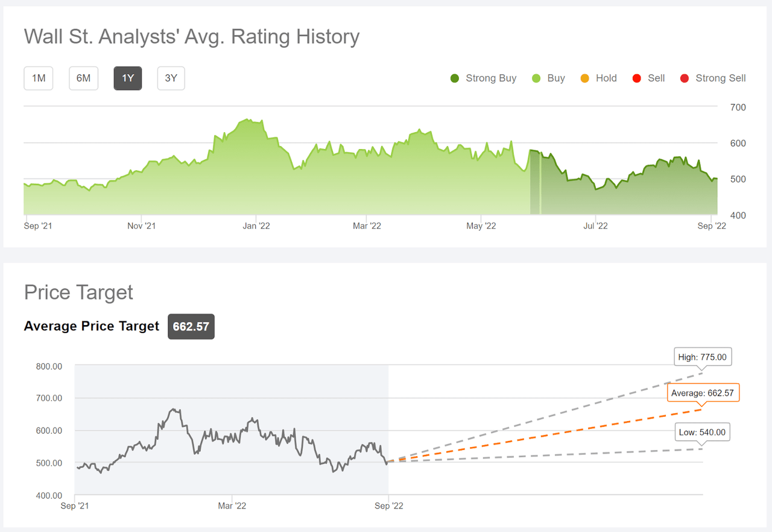Click the Mar '22 label on price target chart
Viewport: 772px width, 532px height.
click(232, 505)
